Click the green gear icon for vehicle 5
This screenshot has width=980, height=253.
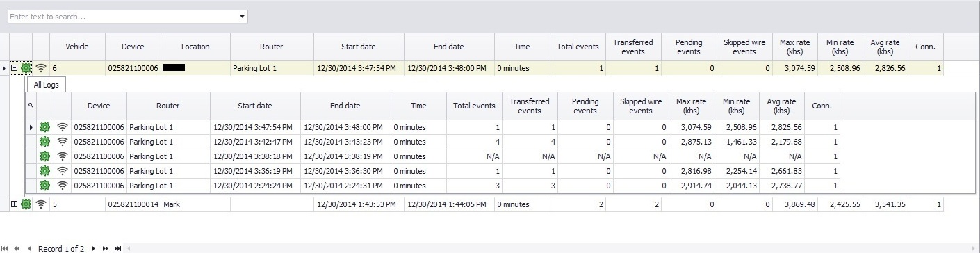pos(26,204)
